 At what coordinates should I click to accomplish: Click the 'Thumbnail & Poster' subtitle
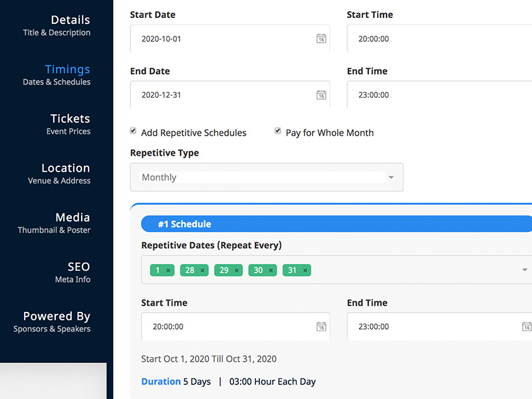(54, 230)
